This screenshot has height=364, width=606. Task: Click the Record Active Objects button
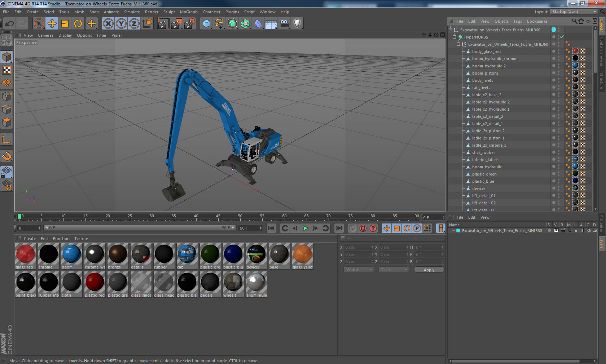[353, 228]
